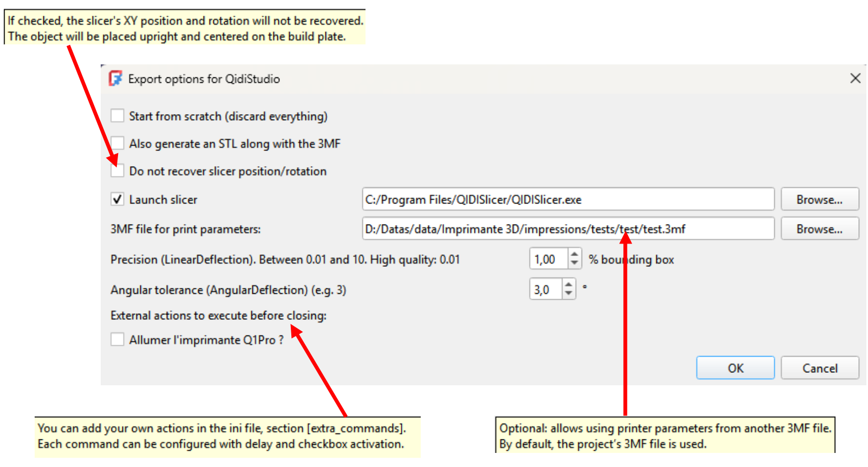Image resolution: width=868 pixels, height=467 pixels.
Task: Enable Start from scratch checkbox
Action: (x=117, y=116)
